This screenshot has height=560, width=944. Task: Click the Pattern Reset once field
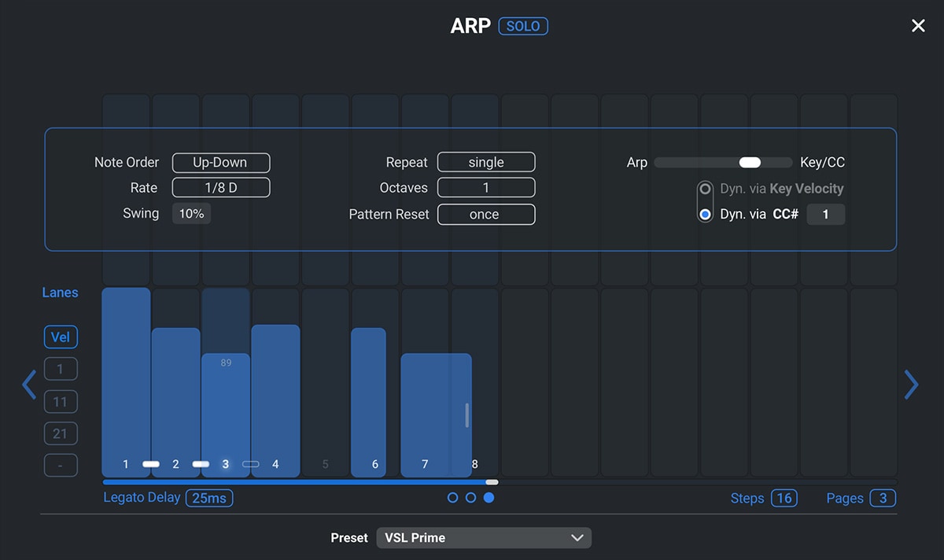coord(486,215)
